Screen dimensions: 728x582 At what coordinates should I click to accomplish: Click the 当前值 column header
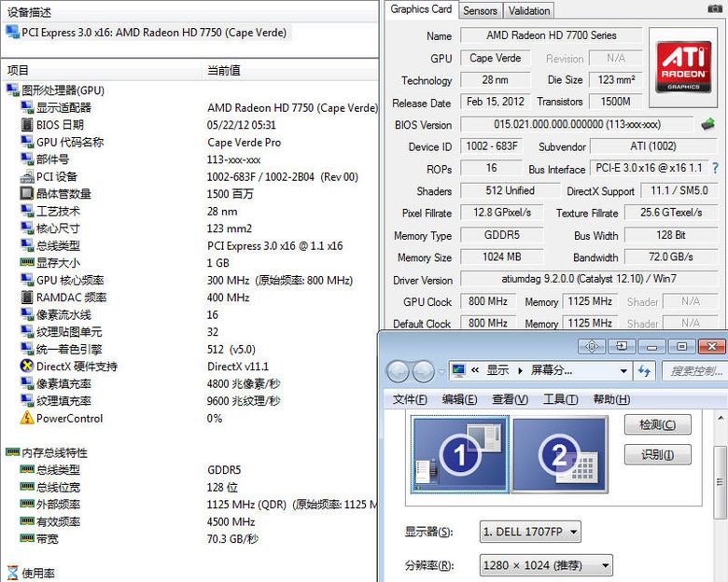click(290, 71)
